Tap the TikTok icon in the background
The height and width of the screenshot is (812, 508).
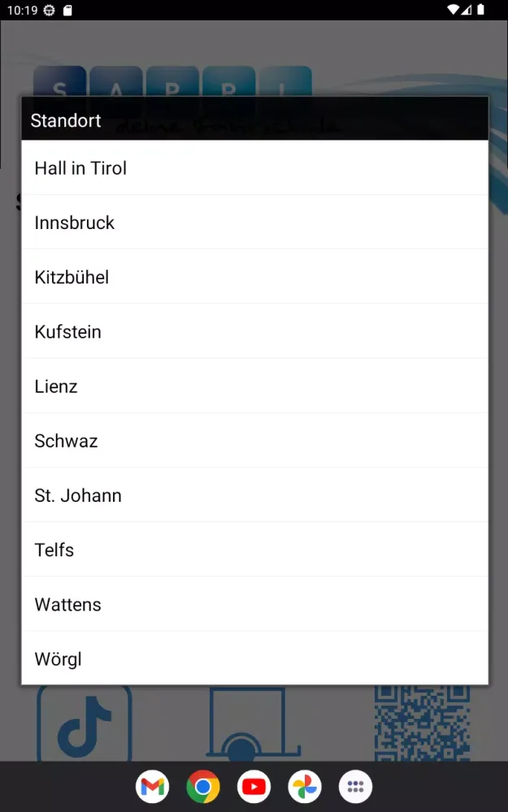pyautogui.click(x=84, y=727)
